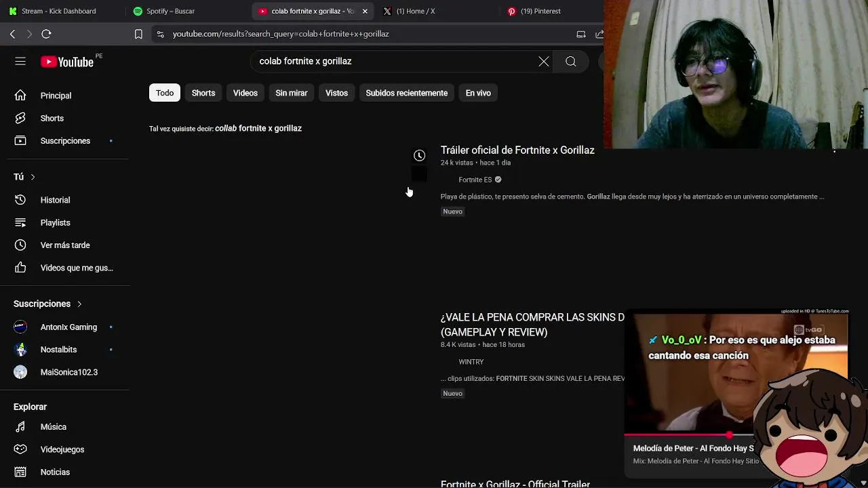The width and height of the screenshot is (868, 488).
Task: Open AntonIx Gaming channel avatar
Action: pos(20,327)
